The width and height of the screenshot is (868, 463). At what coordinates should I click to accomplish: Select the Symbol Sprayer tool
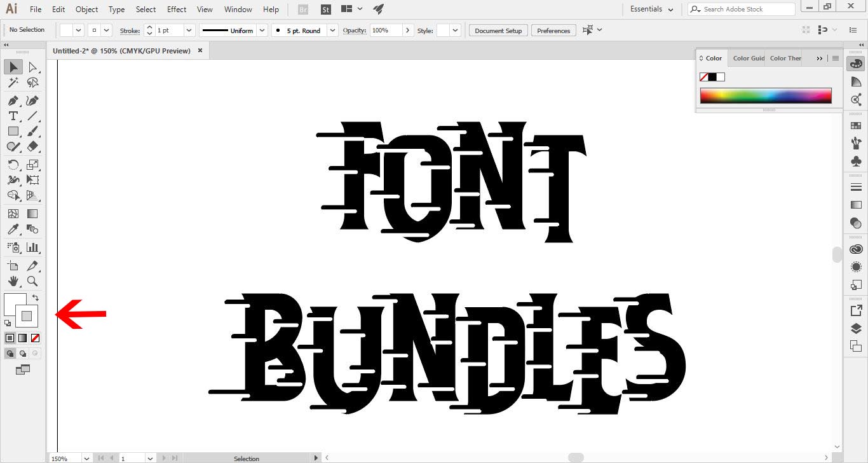[13, 247]
